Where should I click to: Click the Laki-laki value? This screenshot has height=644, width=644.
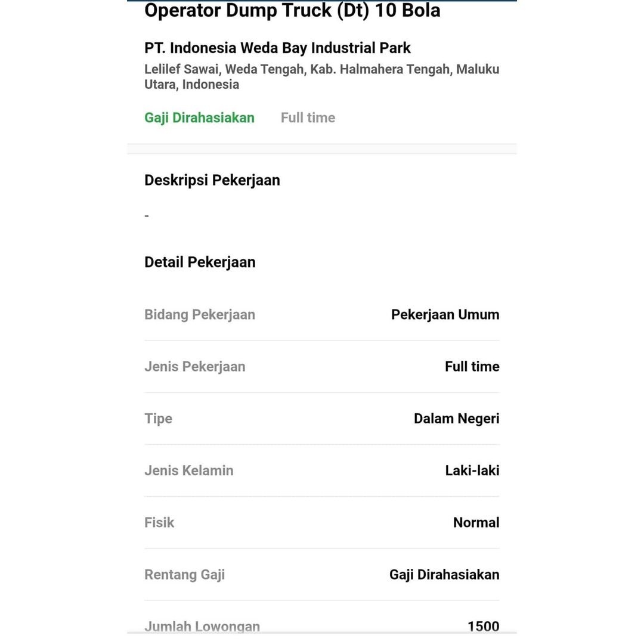point(472,470)
